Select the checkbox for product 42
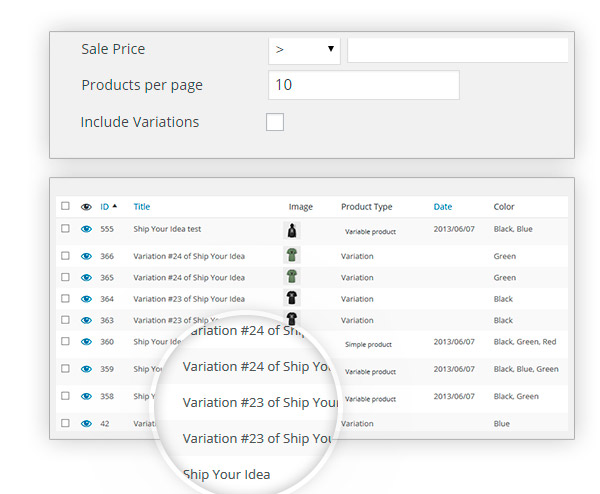Screen dimensions: 600x494 tap(65, 423)
